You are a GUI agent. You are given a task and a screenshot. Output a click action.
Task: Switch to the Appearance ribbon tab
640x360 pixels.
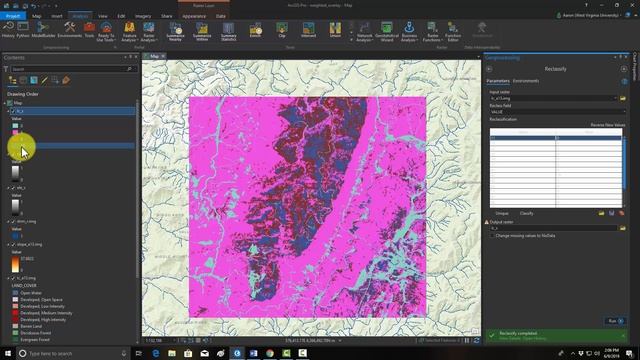(194, 16)
